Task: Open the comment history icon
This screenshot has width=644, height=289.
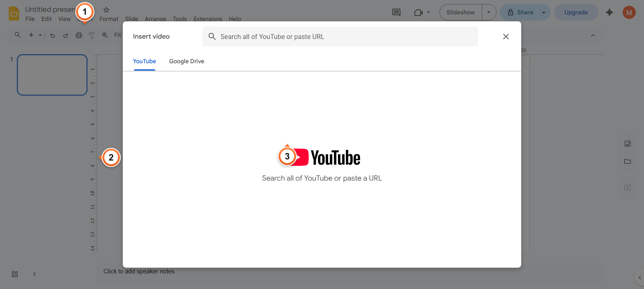Action: (396, 12)
